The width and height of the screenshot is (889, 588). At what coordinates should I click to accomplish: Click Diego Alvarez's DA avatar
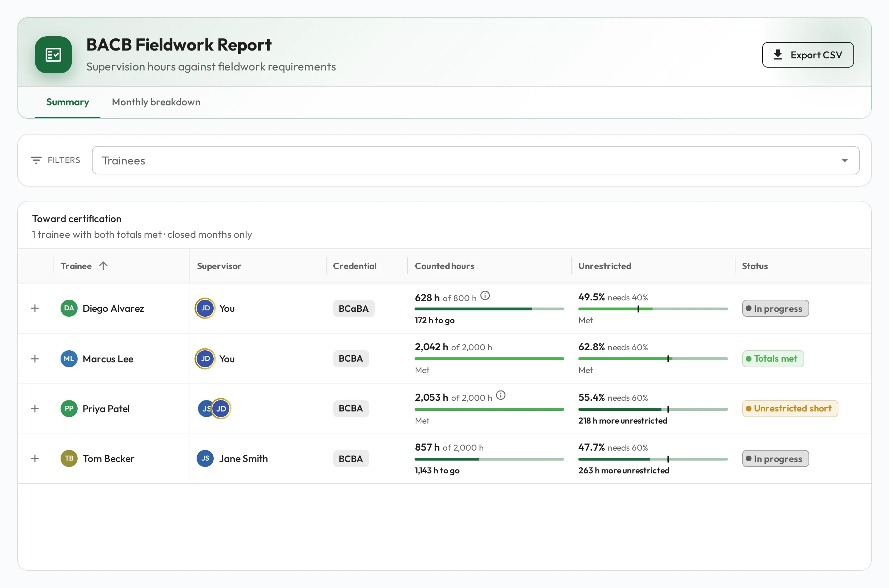coord(69,308)
